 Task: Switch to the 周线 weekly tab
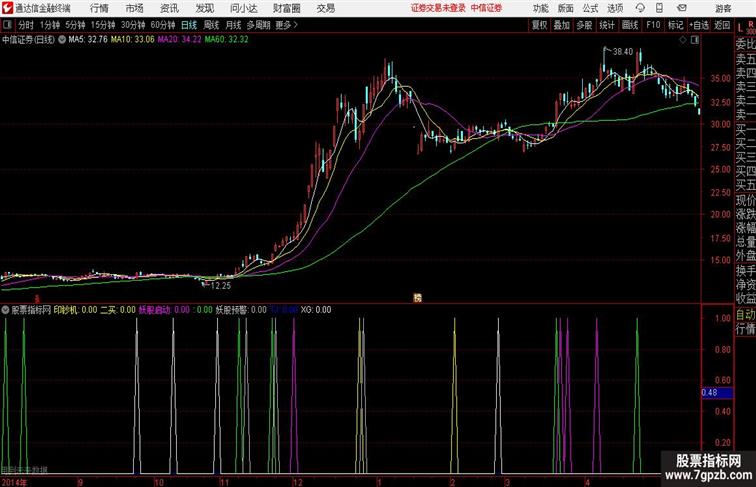tap(211, 25)
